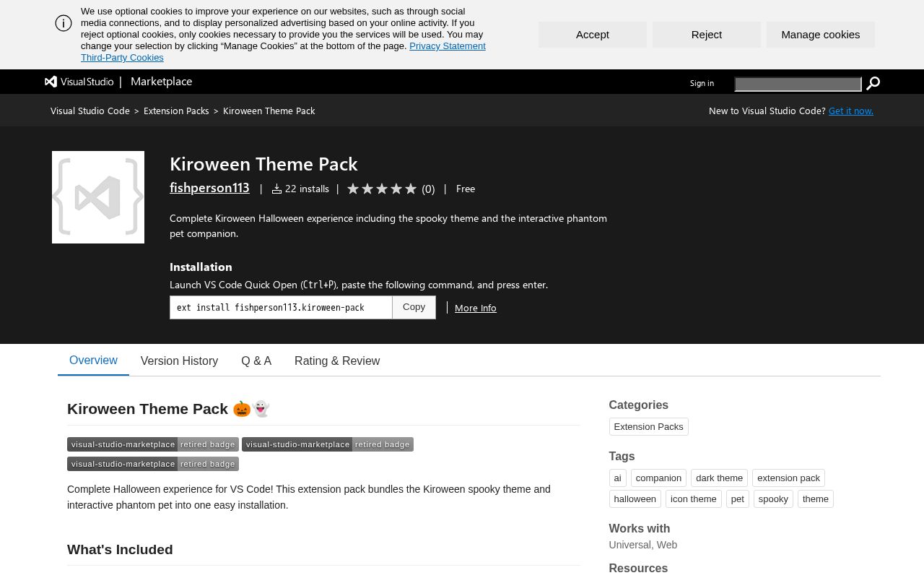Select the dark theme tag

pyautogui.click(x=720, y=478)
